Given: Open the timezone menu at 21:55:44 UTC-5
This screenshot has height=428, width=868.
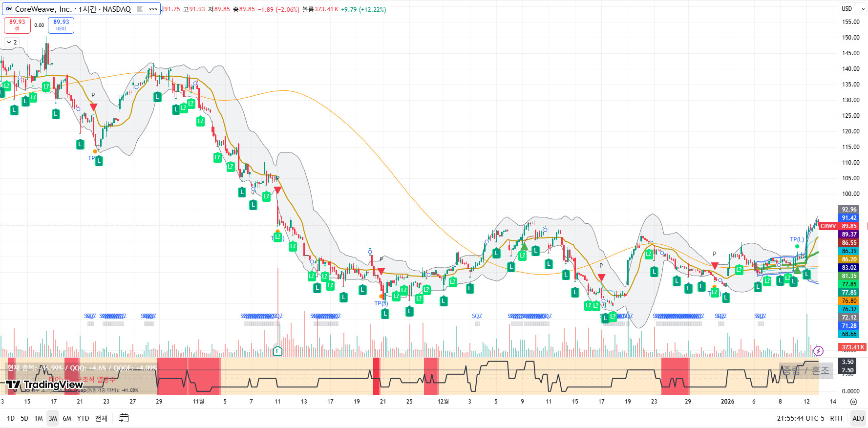Looking at the screenshot, I should pos(801,418).
